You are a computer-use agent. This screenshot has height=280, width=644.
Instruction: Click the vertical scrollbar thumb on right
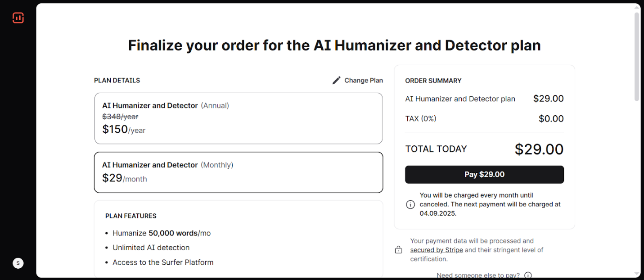tap(637, 56)
